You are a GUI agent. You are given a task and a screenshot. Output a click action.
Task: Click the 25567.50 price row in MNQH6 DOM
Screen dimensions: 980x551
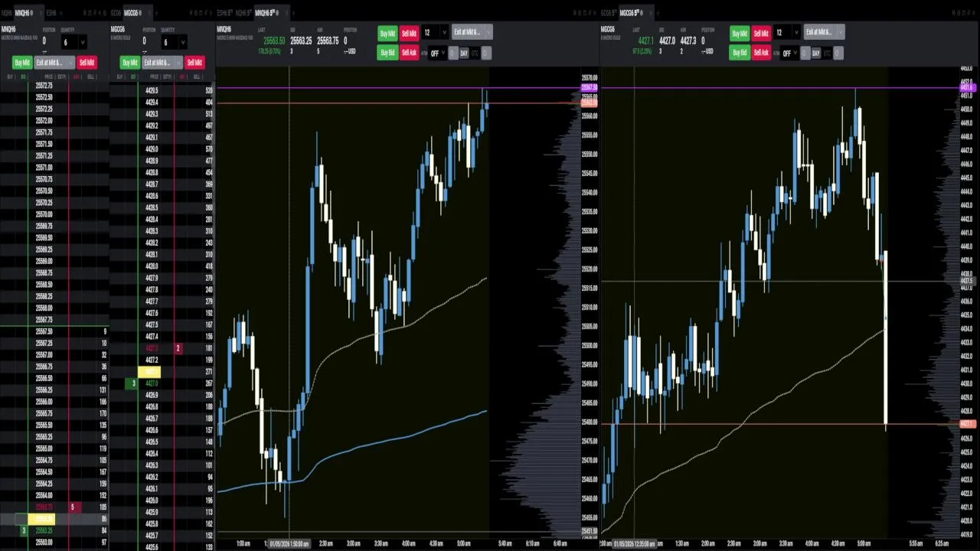pyautogui.click(x=54, y=331)
